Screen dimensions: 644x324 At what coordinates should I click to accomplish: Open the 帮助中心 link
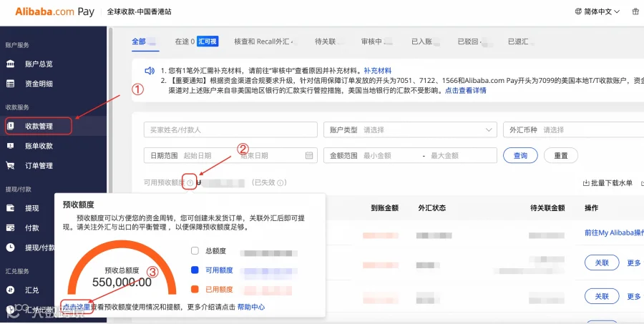251,307
